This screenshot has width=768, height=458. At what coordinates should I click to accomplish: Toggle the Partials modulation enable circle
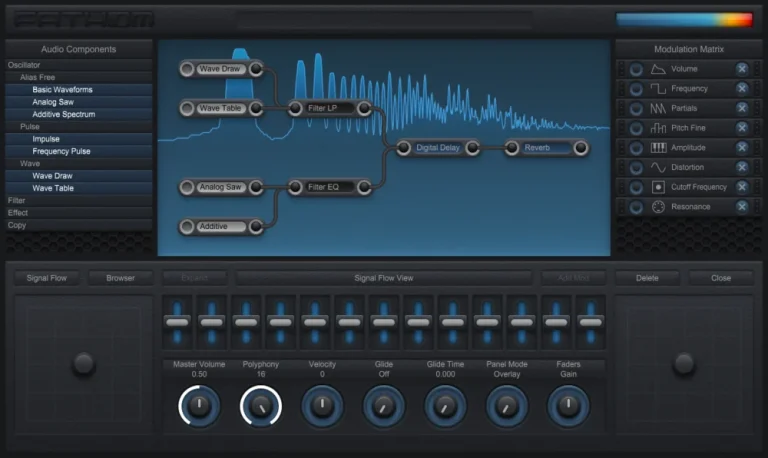(x=636, y=108)
